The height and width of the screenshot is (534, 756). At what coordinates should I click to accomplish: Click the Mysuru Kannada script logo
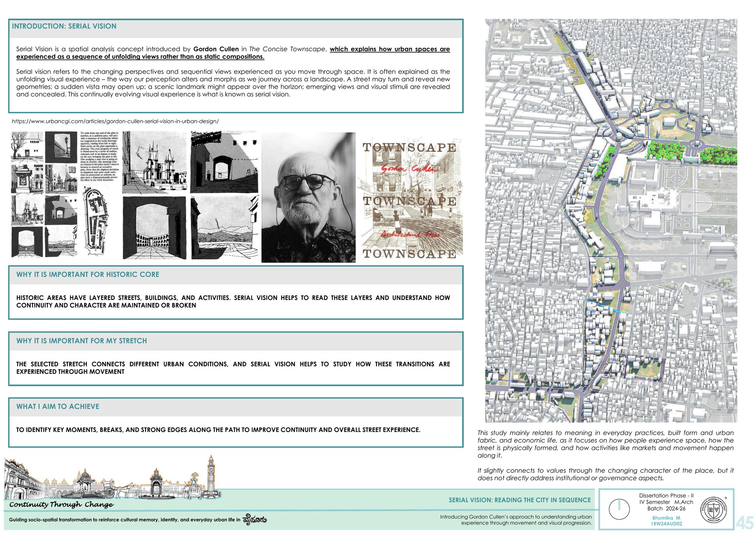click(254, 519)
